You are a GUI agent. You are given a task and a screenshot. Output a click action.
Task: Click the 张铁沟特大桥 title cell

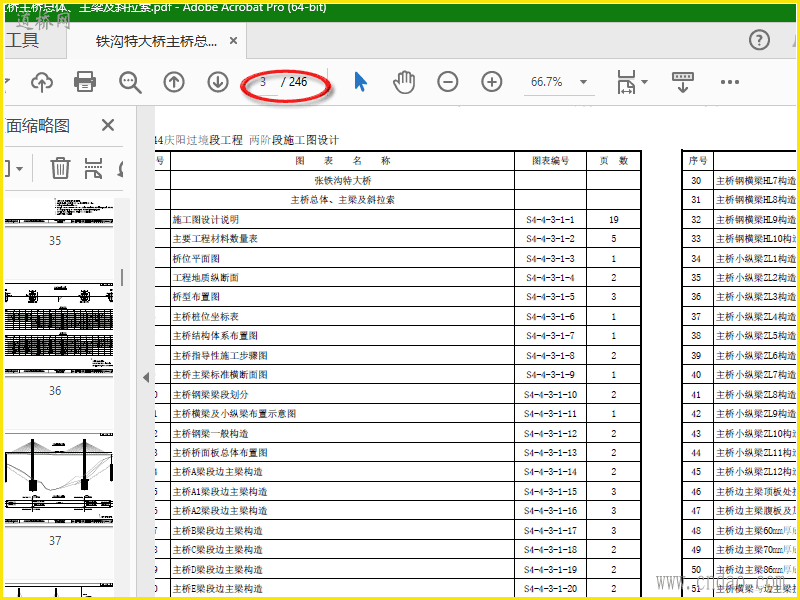pos(342,180)
